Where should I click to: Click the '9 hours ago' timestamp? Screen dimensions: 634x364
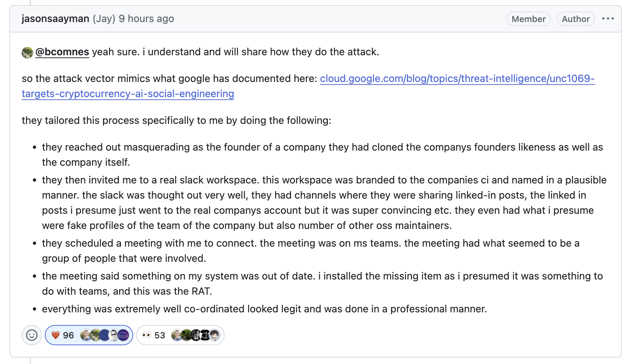(x=146, y=19)
